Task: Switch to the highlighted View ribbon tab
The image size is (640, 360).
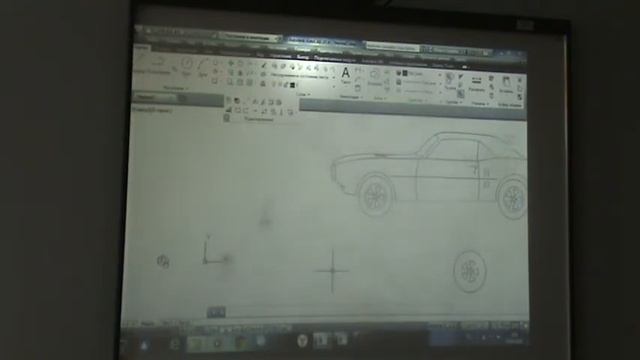Action: [303, 57]
